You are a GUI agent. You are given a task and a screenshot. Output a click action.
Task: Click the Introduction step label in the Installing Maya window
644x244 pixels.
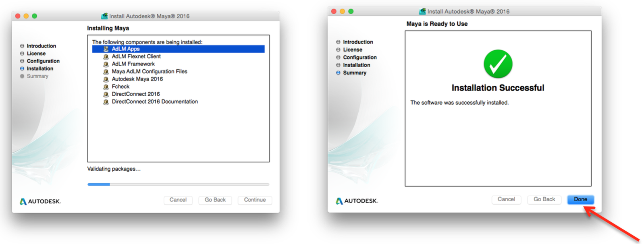(x=42, y=46)
